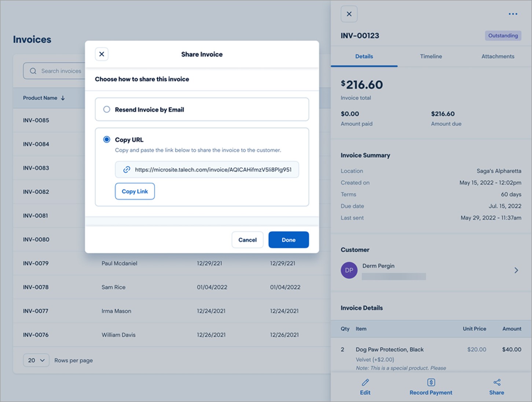Click the $216.60 invoice total

(362, 85)
